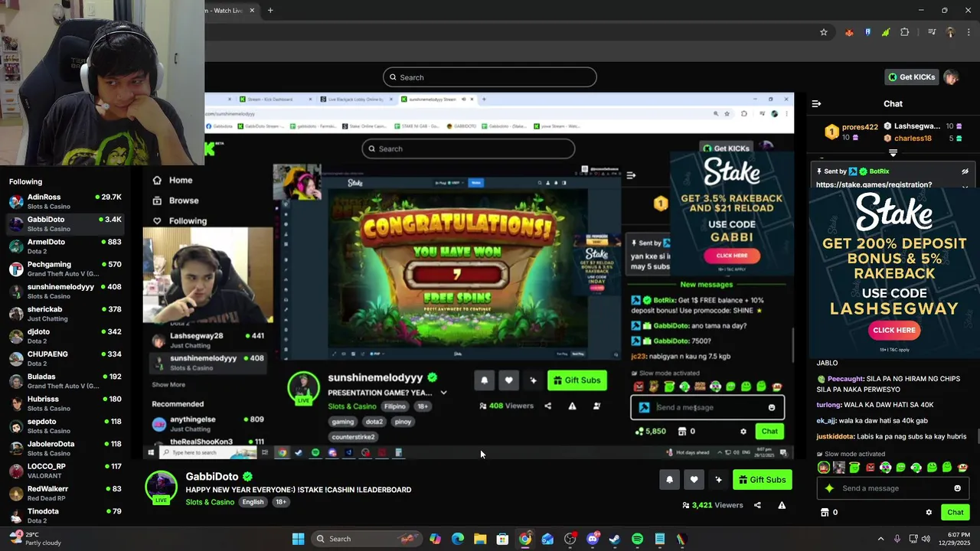Open Spotify from taskbar
Screen dimensions: 980x551
(x=637, y=539)
